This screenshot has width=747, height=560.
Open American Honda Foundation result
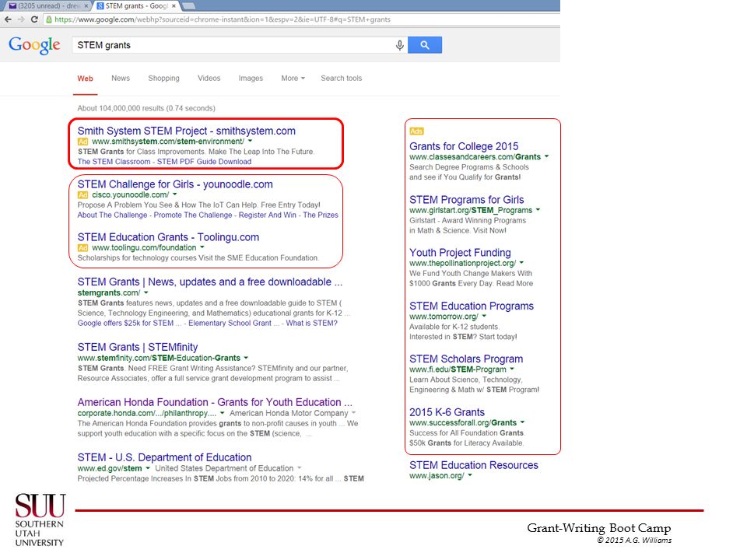pos(215,402)
